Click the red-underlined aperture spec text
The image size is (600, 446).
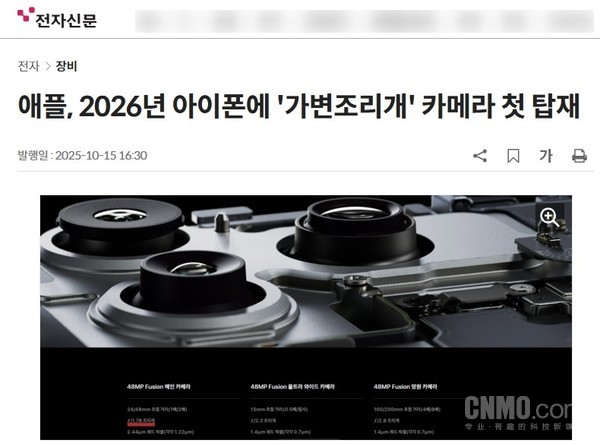tap(141, 421)
